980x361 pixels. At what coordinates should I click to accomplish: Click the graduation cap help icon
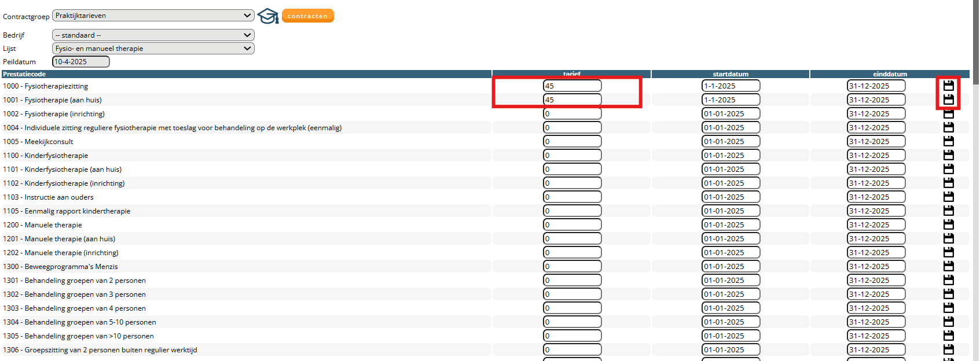tap(267, 16)
